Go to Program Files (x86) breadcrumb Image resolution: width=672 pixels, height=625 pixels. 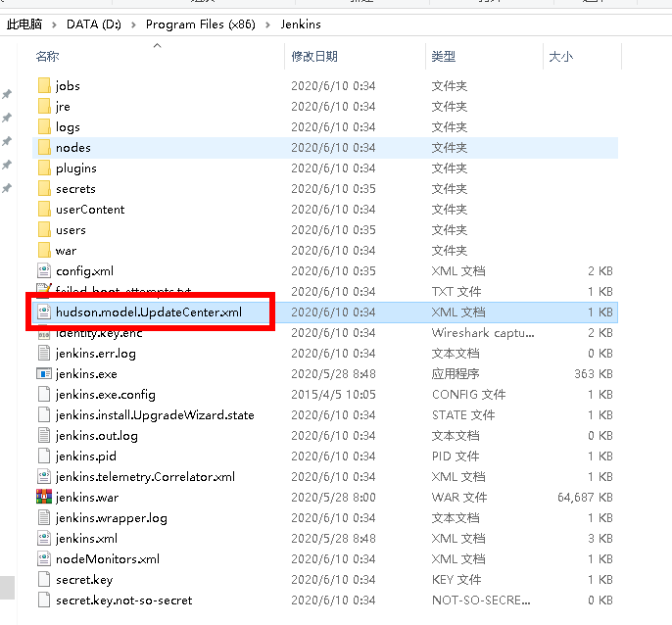[201, 24]
